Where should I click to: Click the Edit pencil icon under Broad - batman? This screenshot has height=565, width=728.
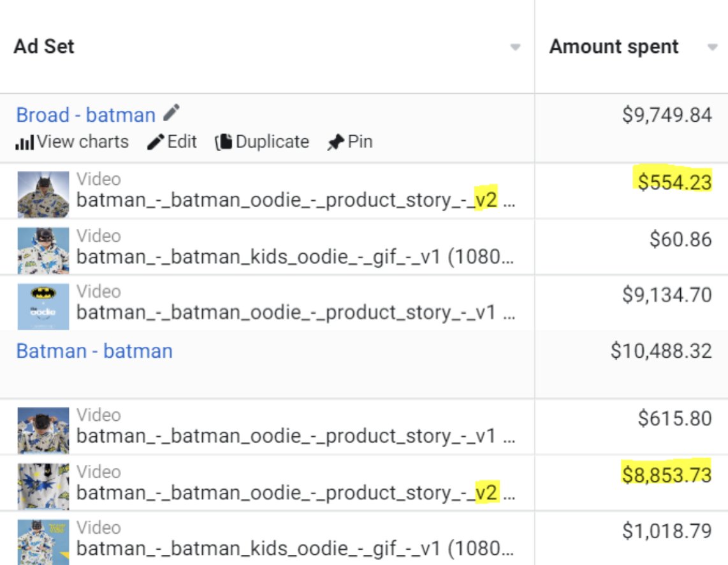[x=156, y=142]
